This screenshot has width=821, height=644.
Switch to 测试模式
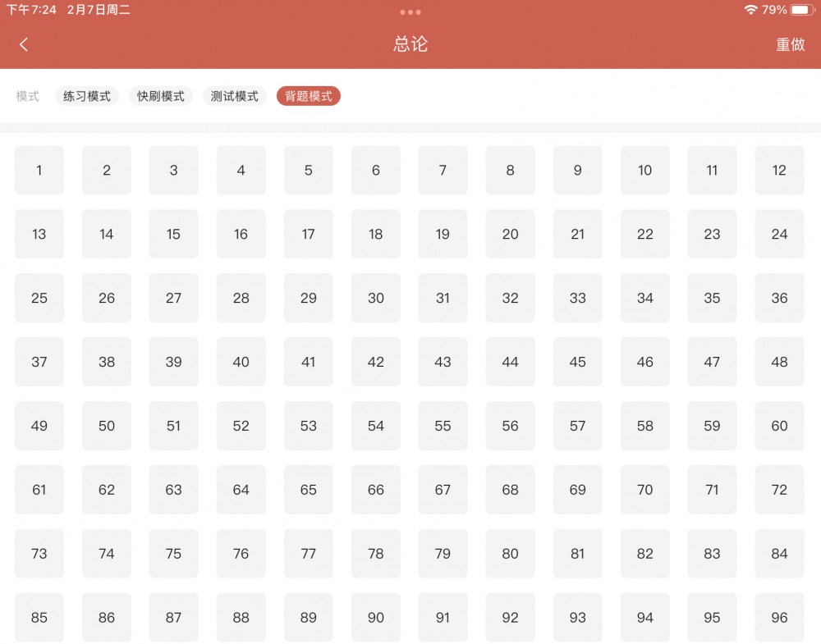235,96
